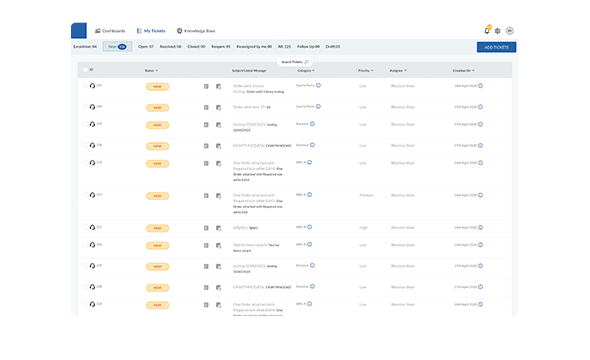Select checkbox on the High priority ticket
The image size is (590, 360).
[85, 227]
